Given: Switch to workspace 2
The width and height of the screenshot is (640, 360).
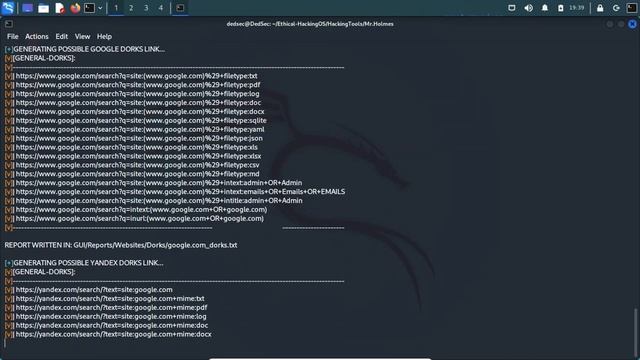Looking at the screenshot, I should coord(131,8).
